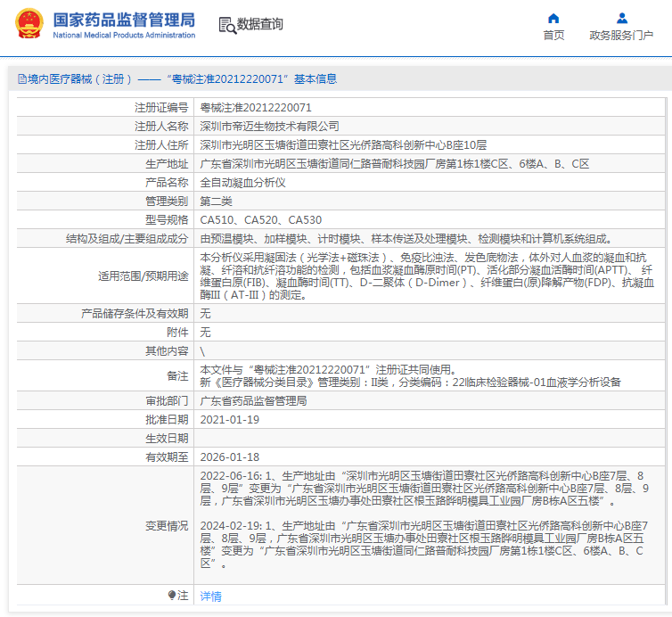Select model values CA510、CA520、CA530
The height and width of the screenshot is (617, 672).
tap(261, 220)
